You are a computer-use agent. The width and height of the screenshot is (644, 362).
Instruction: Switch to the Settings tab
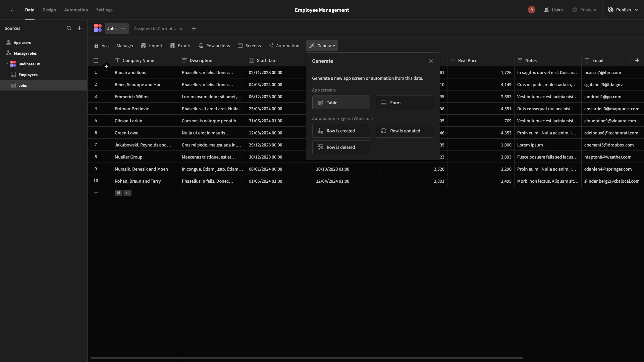(104, 10)
